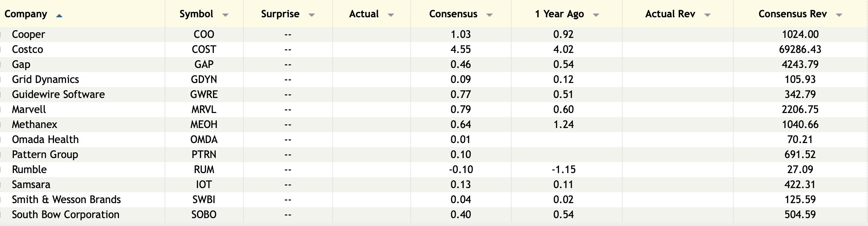The height and width of the screenshot is (226, 868).
Task: Click the sort arrow next to Symbol
Action: pyautogui.click(x=225, y=15)
